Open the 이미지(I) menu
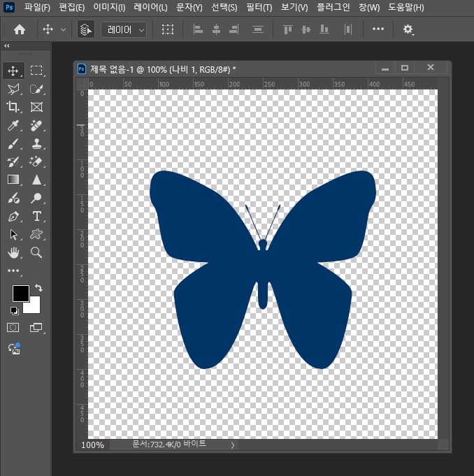474x476 pixels. point(109,7)
